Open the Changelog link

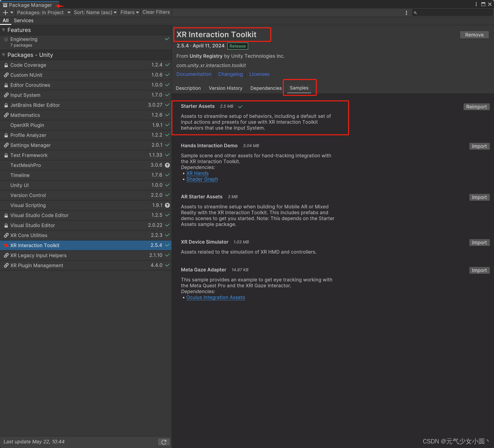click(x=230, y=74)
